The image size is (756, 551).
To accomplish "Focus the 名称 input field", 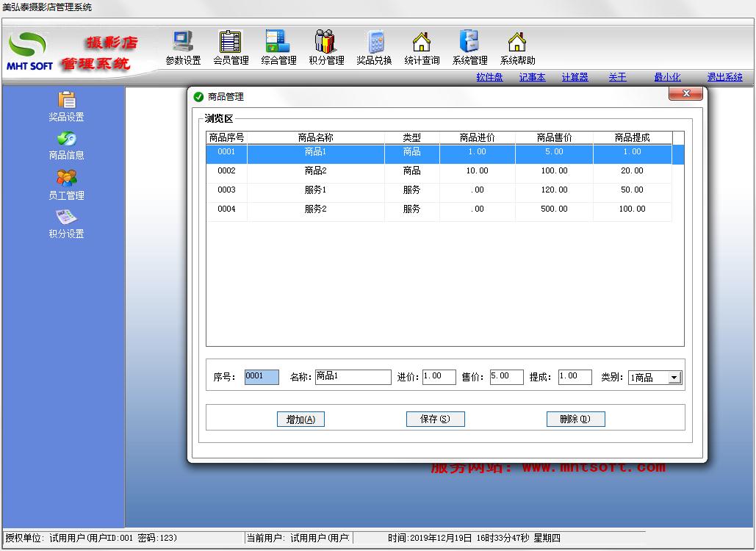I will tap(353, 377).
